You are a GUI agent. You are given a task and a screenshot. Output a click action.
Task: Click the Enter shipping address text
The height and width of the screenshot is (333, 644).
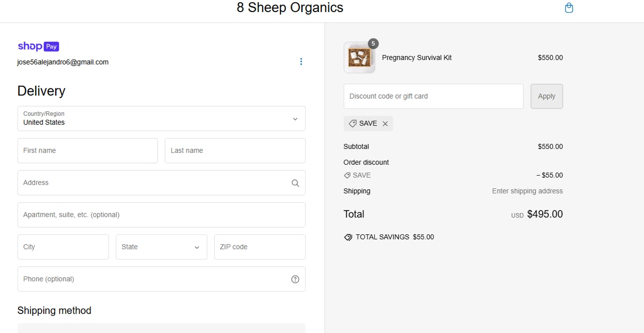[x=527, y=191]
